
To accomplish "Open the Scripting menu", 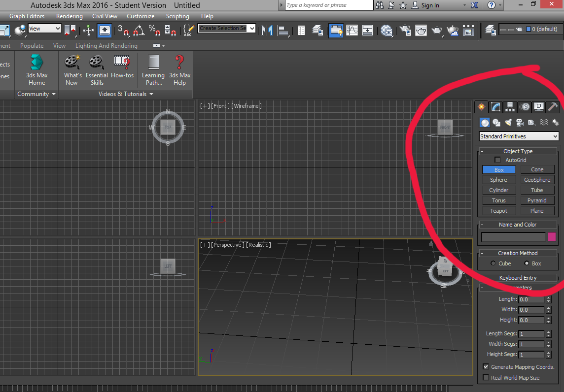I will click(x=177, y=16).
